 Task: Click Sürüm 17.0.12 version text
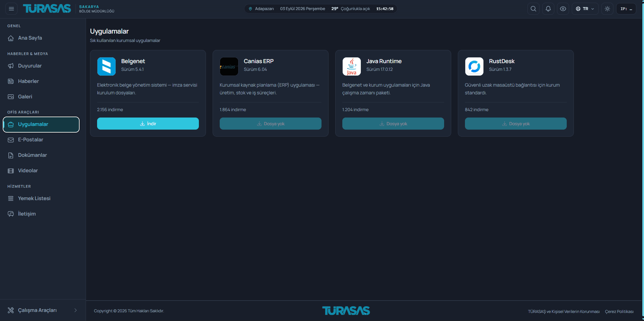tap(380, 70)
